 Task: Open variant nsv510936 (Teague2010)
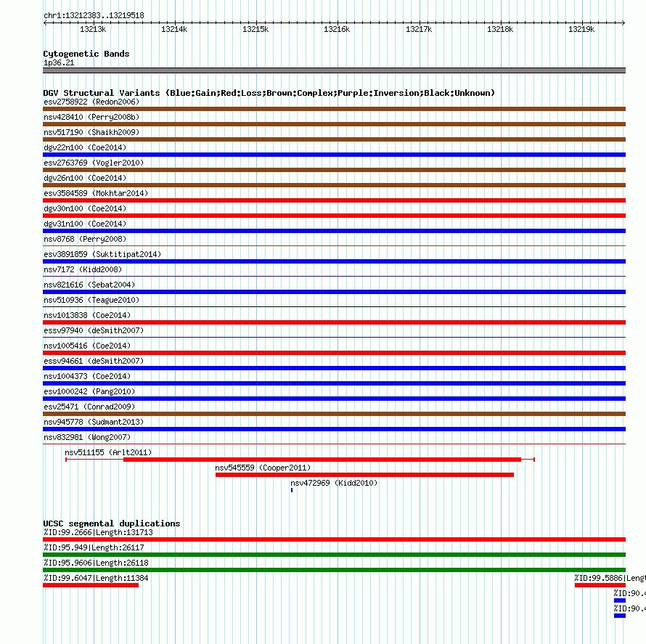[91, 300]
